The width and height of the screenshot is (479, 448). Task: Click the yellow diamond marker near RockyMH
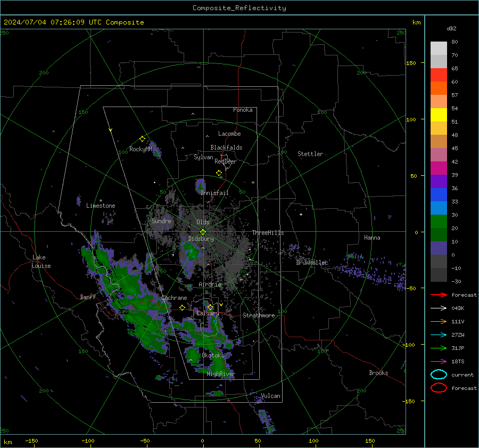click(x=142, y=139)
